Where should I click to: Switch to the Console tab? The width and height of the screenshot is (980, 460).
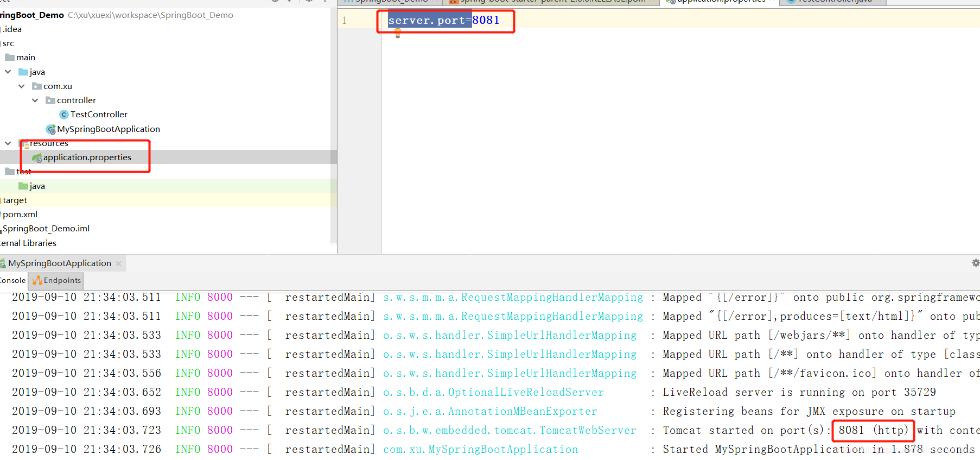coord(13,280)
